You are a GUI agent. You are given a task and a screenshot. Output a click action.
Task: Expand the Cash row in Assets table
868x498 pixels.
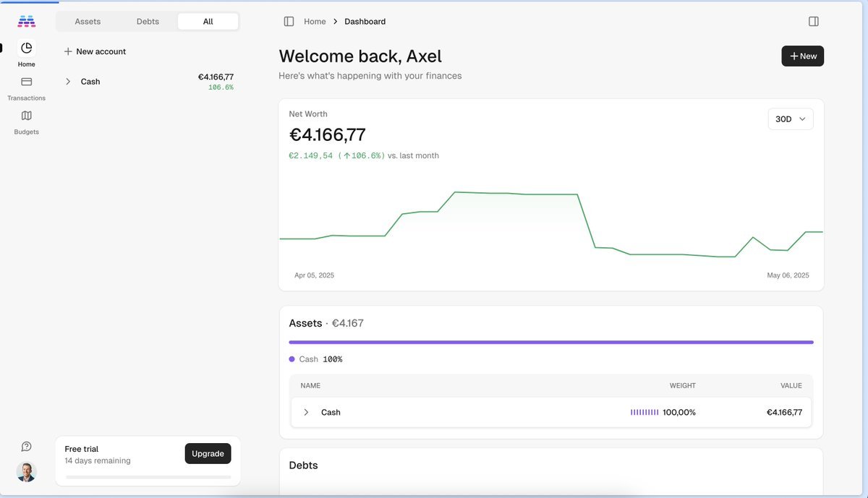coord(306,412)
